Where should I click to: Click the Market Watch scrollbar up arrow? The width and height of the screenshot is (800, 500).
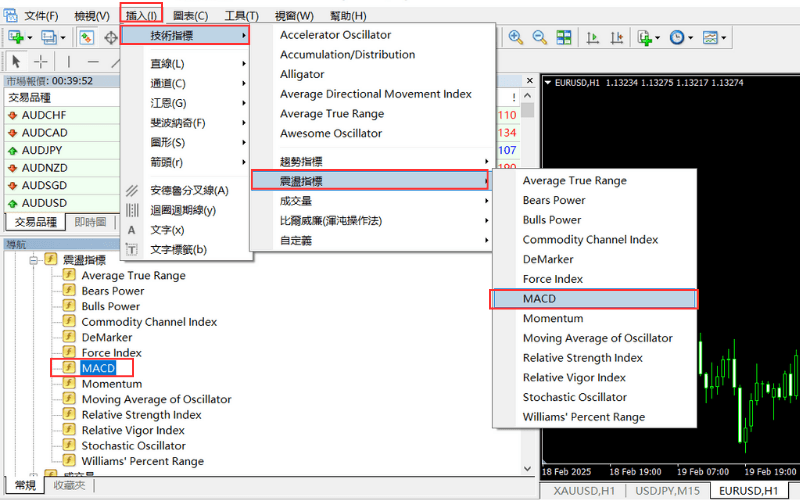point(528,96)
